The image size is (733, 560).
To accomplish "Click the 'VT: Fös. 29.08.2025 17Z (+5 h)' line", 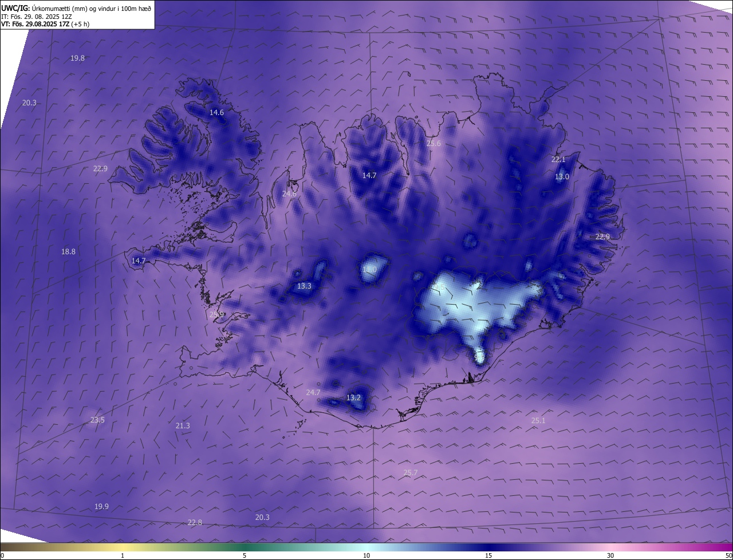I will pyautogui.click(x=45, y=24).
